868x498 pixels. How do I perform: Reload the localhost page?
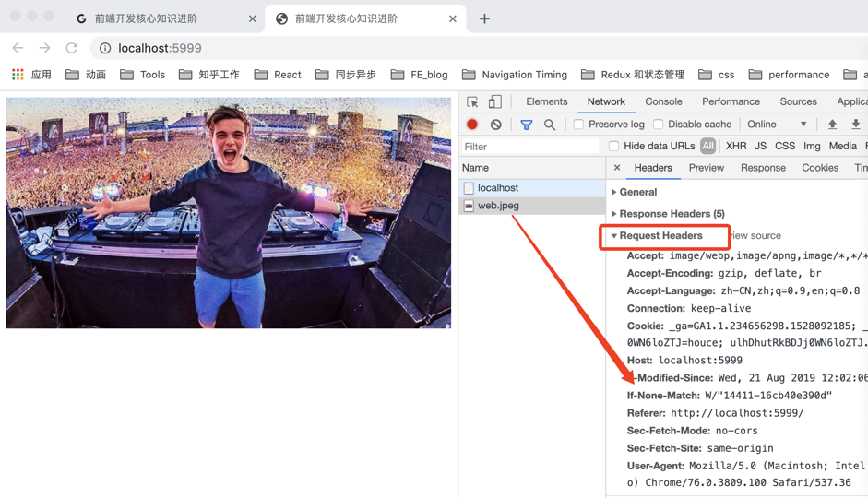[x=71, y=48]
